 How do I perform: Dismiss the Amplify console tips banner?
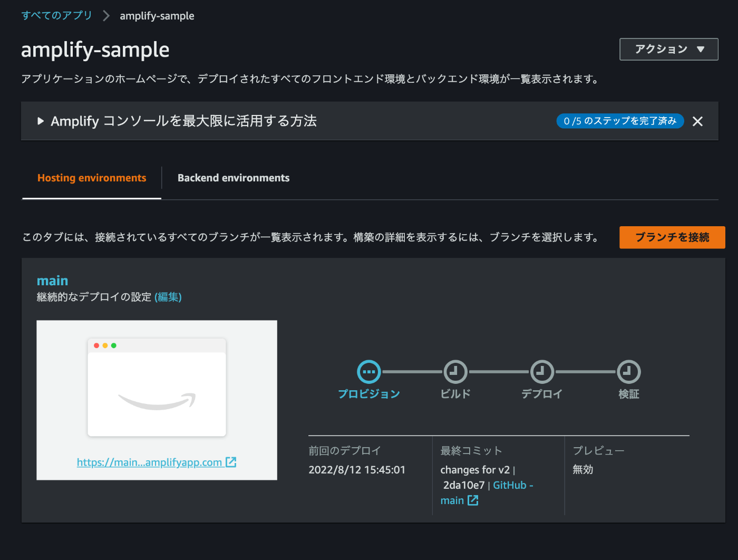click(697, 121)
